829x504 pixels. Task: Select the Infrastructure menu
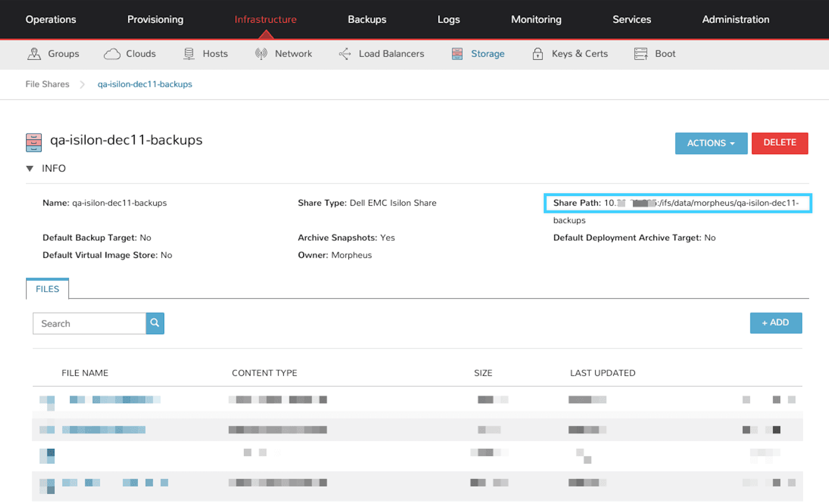266,19
